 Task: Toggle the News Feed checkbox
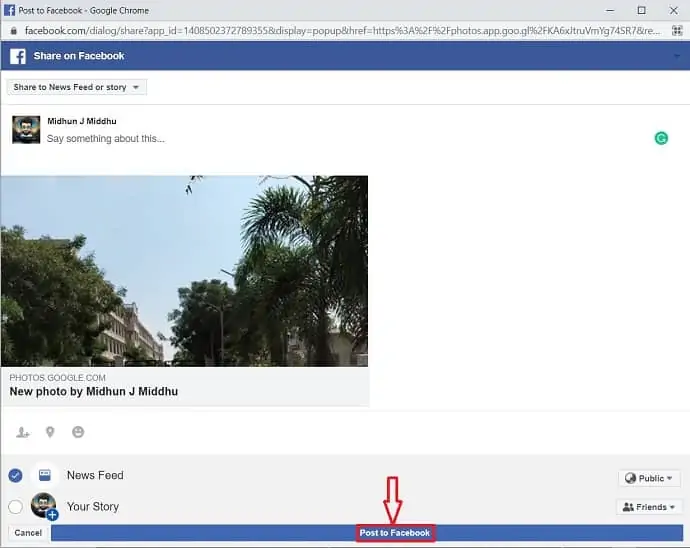coord(15,475)
